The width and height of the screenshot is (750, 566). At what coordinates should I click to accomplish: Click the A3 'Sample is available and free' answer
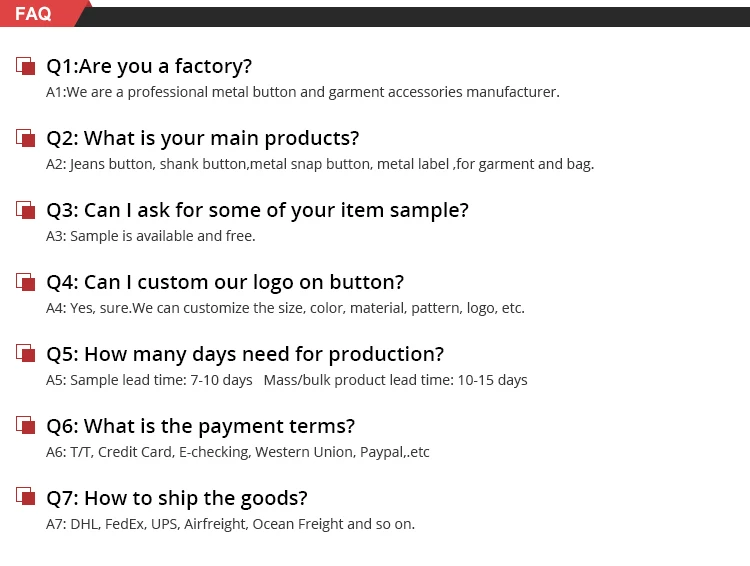tap(151, 236)
